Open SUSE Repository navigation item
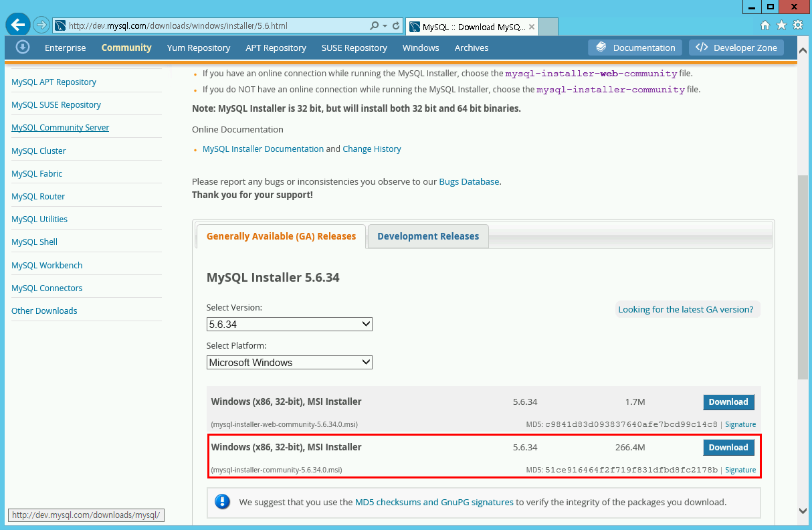Viewport: 812px width, 530px height. [354, 48]
